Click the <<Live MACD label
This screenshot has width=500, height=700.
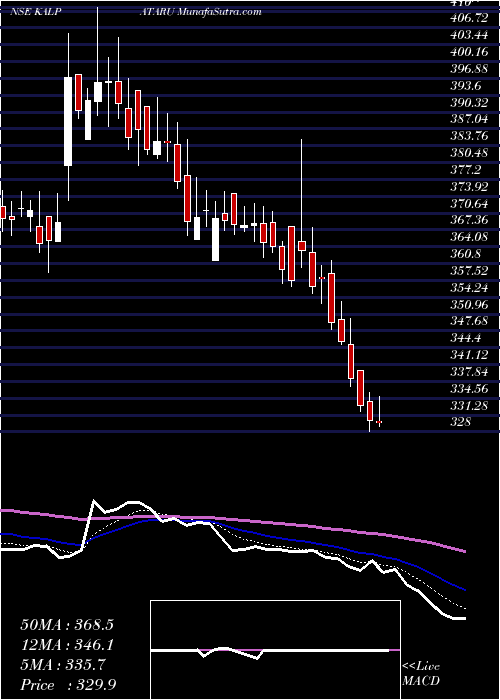coord(421,674)
